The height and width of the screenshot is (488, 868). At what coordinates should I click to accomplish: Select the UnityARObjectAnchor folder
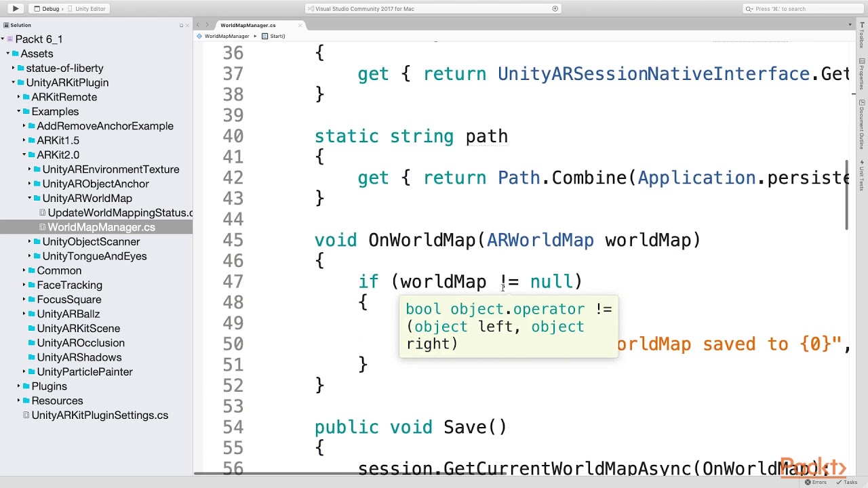coord(96,184)
